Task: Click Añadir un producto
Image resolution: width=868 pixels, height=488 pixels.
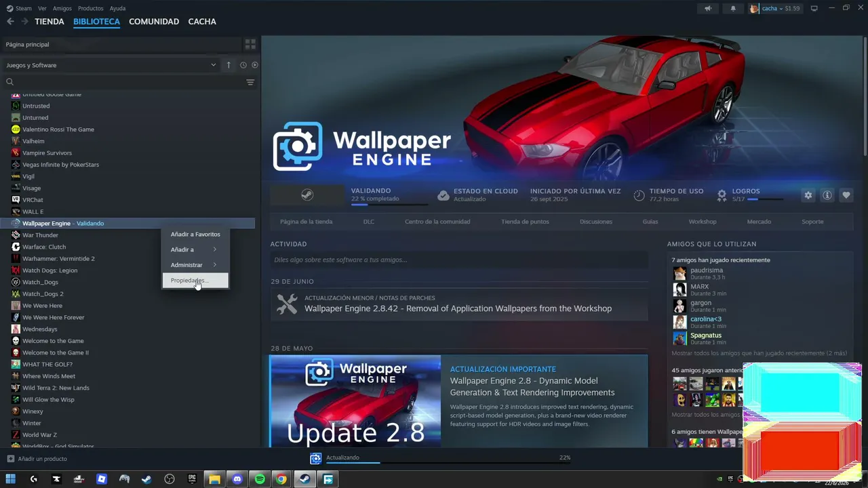Action: pos(37,459)
